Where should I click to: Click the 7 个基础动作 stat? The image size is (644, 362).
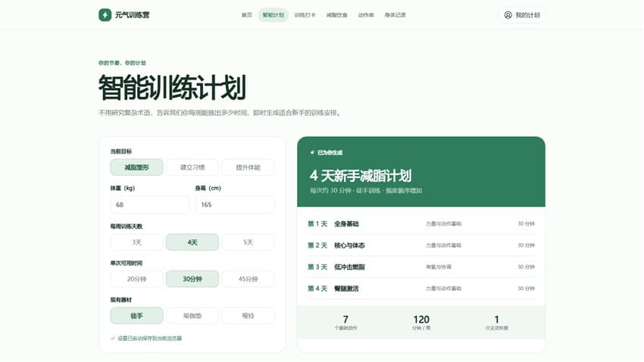(345, 322)
